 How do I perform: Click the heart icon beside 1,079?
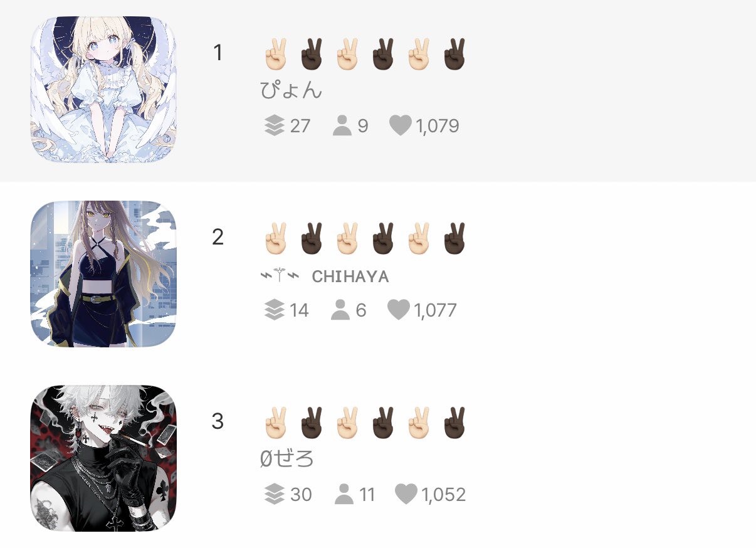pos(400,125)
